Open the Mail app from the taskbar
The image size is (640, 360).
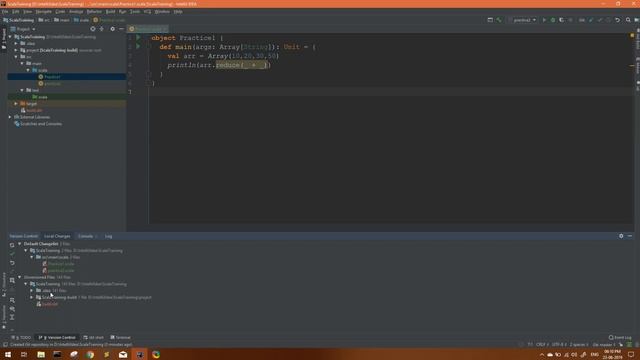click(123, 354)
